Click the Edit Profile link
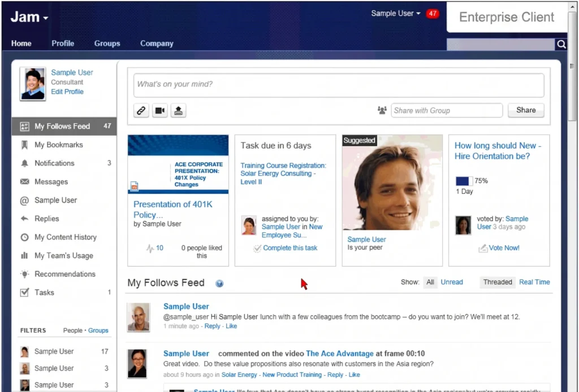Screen dimensions: 579x392 (67, 92)
